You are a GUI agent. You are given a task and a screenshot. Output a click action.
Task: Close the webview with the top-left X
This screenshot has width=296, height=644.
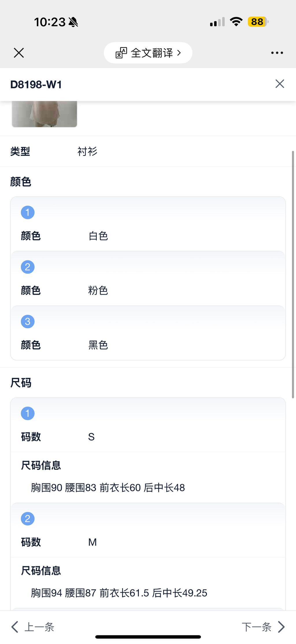coord(19,53)
